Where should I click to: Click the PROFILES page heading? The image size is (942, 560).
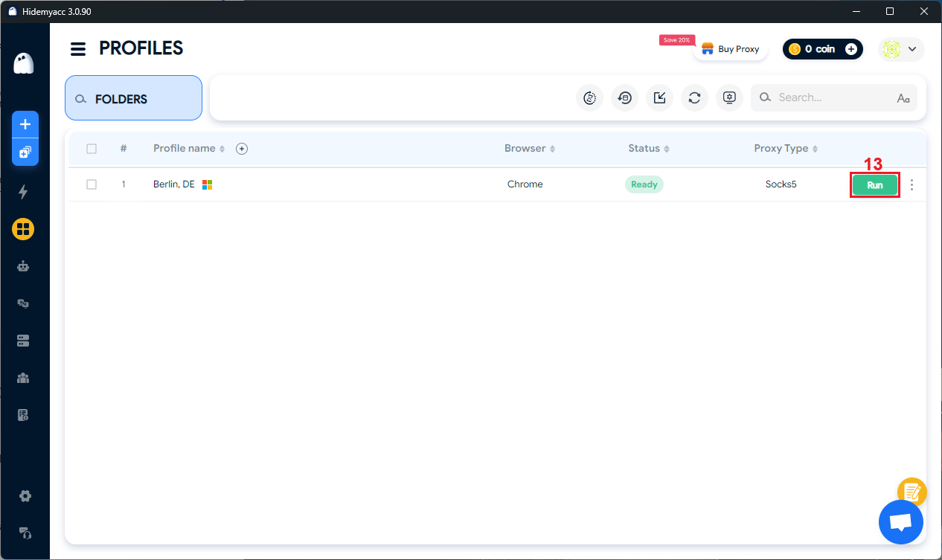141,48
